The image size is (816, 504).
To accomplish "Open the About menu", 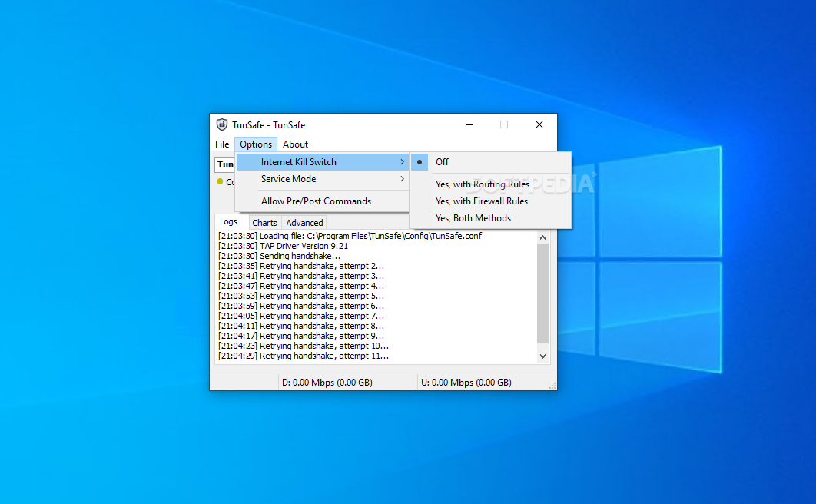I will pos(295,144).
